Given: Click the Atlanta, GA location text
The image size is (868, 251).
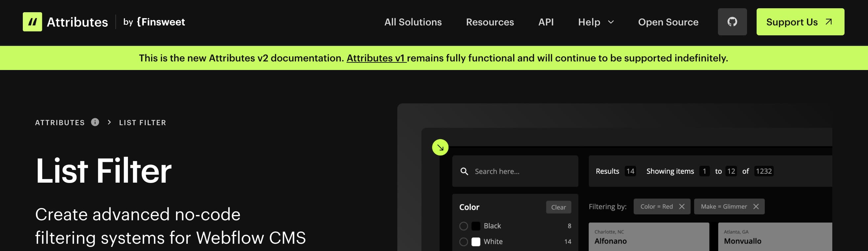Looking at the screenshot, I should [x=736, y=232].
